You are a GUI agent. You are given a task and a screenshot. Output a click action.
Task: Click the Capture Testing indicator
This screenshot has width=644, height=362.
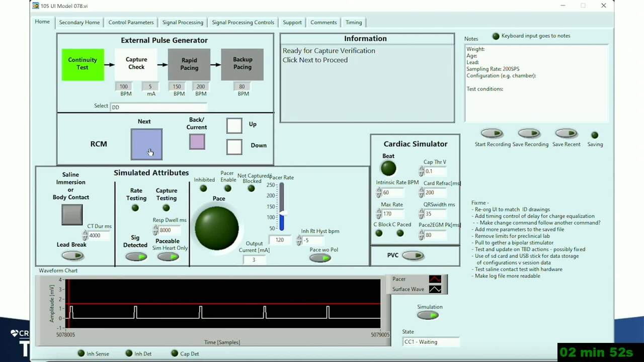(166, 208)
